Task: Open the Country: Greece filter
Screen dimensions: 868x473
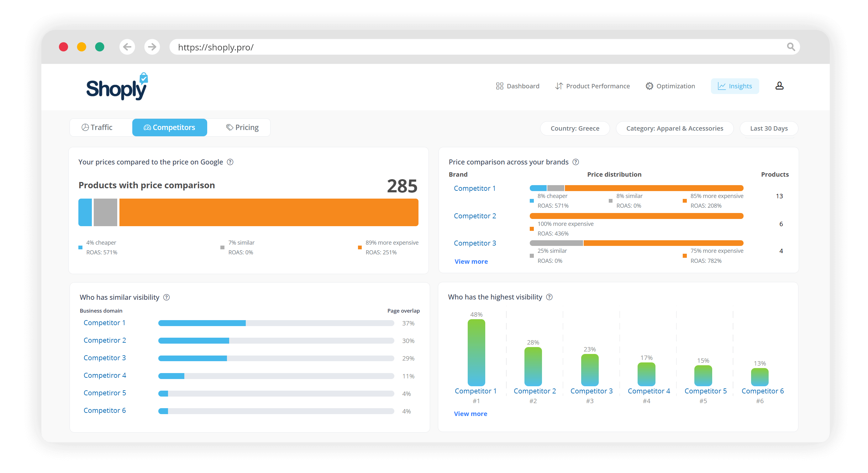Action: point(575,128)
